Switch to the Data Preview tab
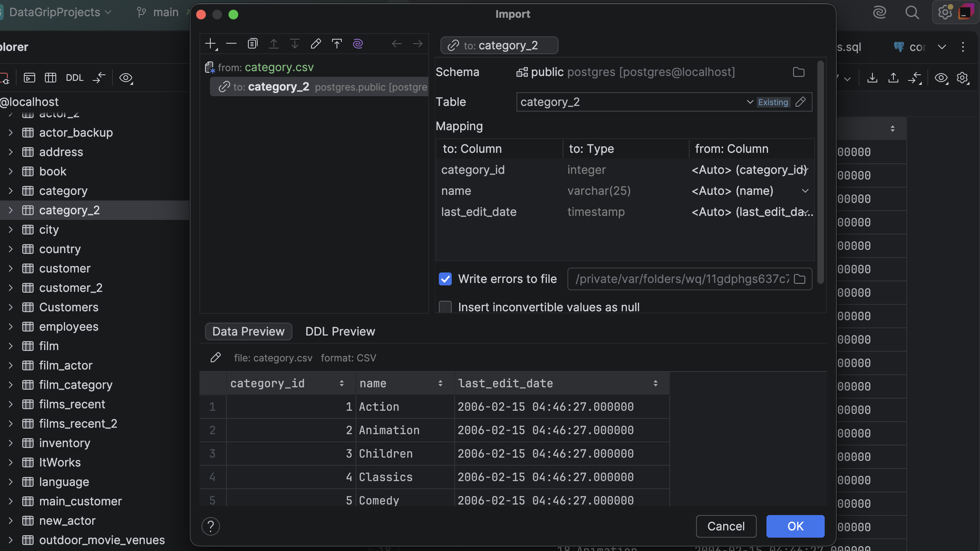980x551 pixels. [248, 331]
